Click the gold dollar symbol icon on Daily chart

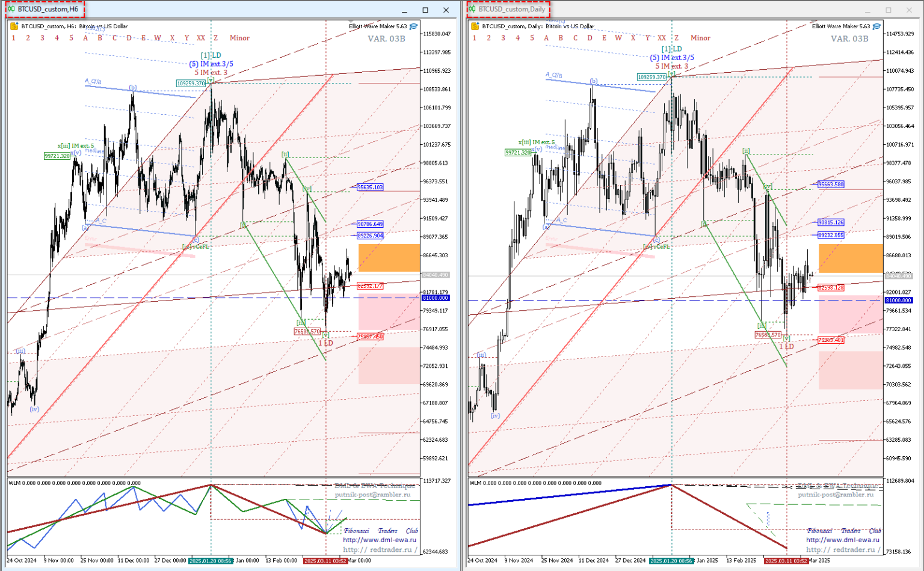(475, 26)
